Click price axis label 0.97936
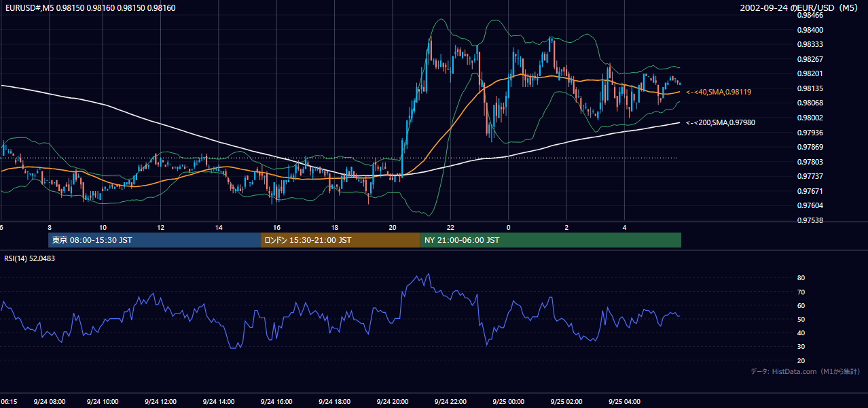 (x=811, y=133)
